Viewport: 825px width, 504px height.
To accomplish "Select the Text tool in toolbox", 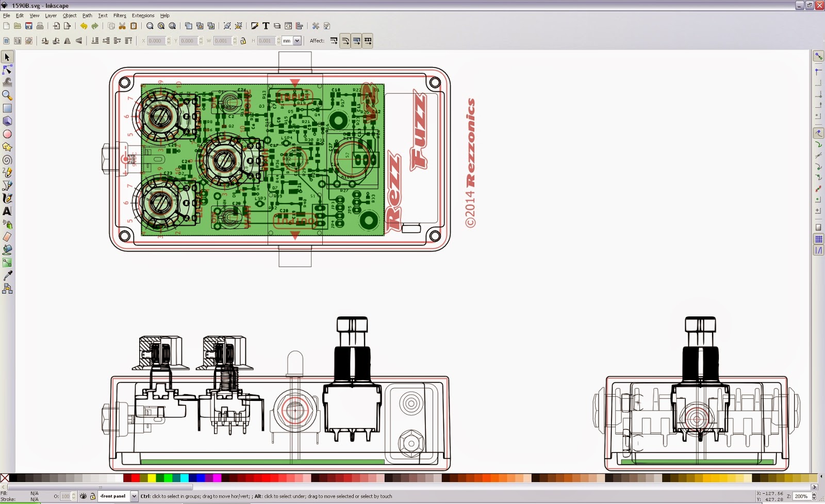I will point(7,211).
